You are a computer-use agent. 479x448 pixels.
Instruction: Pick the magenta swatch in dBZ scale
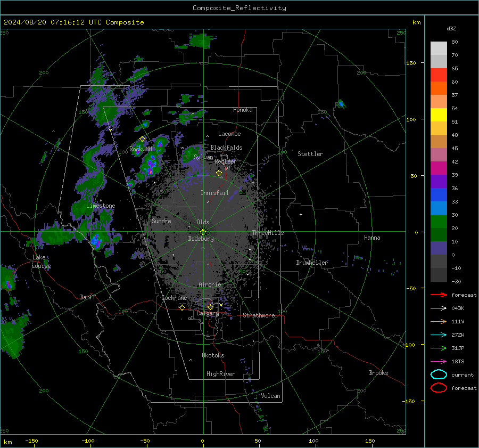point(439,168)
